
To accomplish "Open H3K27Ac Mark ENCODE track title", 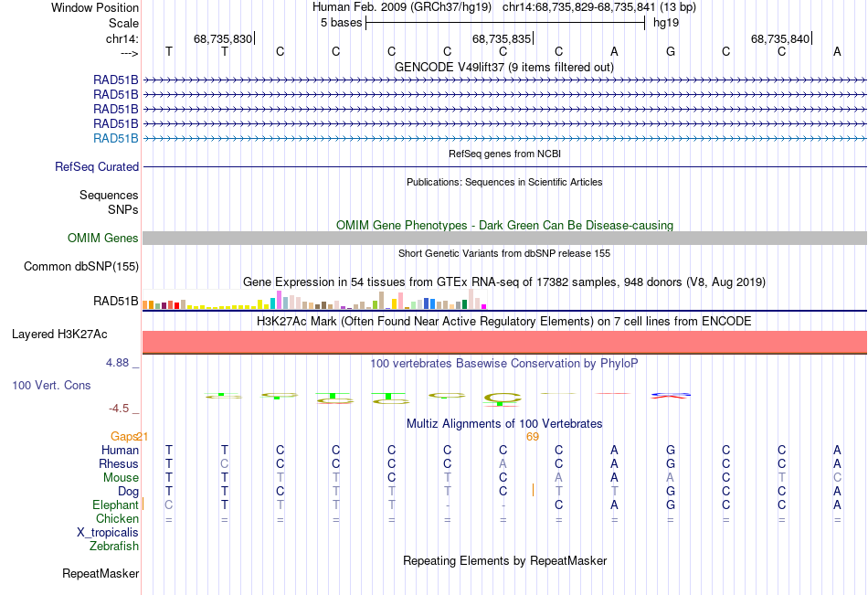I will [504, 322].
